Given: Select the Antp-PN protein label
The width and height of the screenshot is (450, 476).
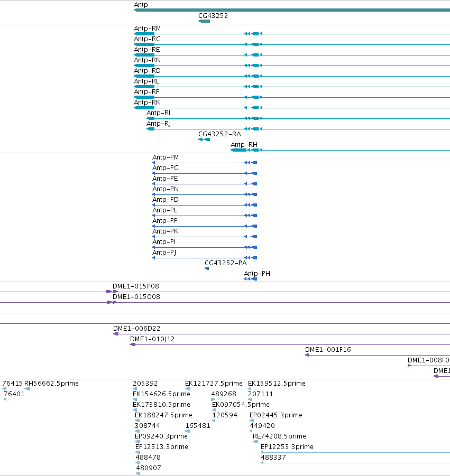Looking at the screenshot, I should coord(166,189).
